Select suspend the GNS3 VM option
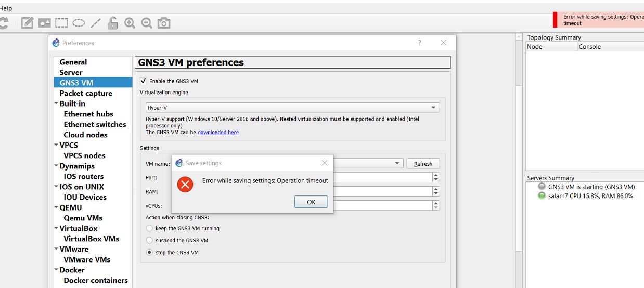This screenshot has width=644, height=288. [149, 240]
